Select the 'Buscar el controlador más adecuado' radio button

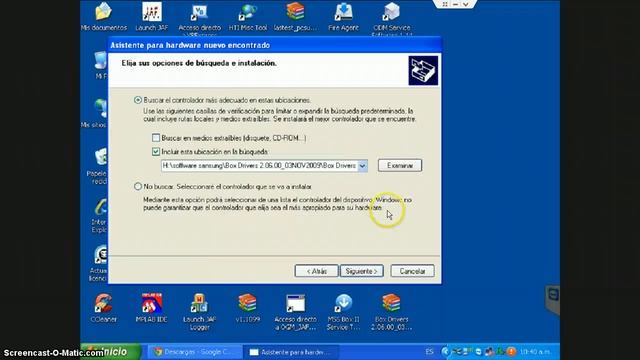[x=138, y=100]
